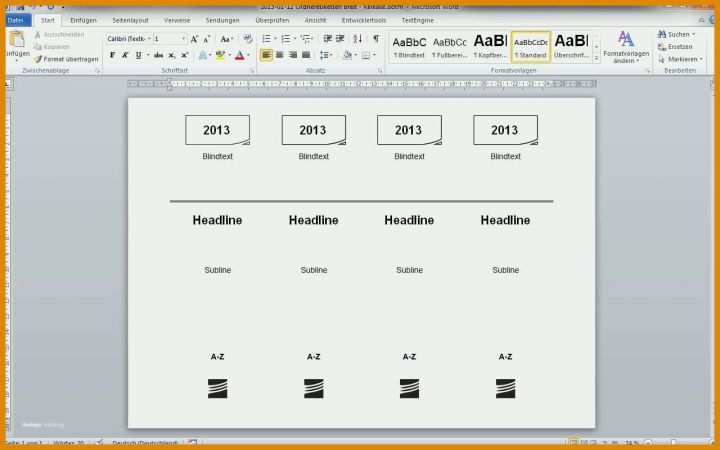The width and height of the screenshot is (720, 450).
Task: Toggle bold formatting
Action: click(x=112, y=55)
